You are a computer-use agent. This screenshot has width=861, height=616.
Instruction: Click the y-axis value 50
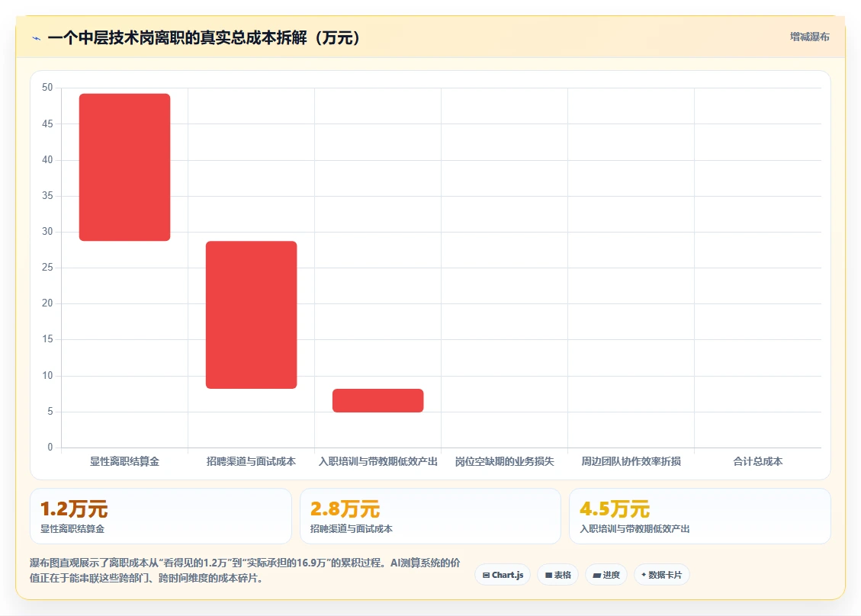tap(47, 88)
